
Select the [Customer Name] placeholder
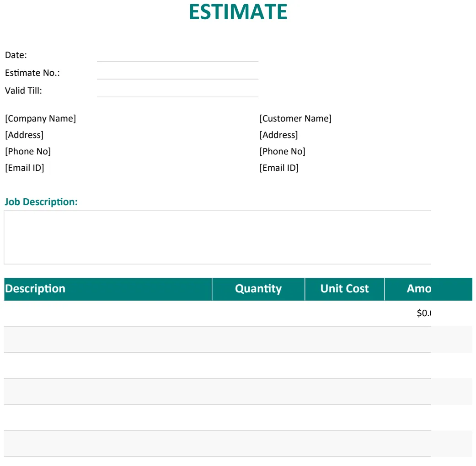tap(295, 118)
